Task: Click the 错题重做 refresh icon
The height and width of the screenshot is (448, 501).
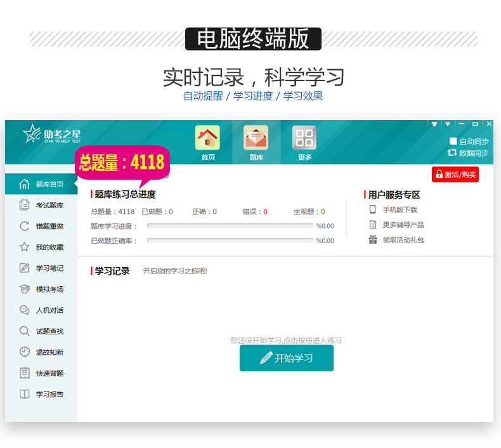Action: [x=24, y=226]
